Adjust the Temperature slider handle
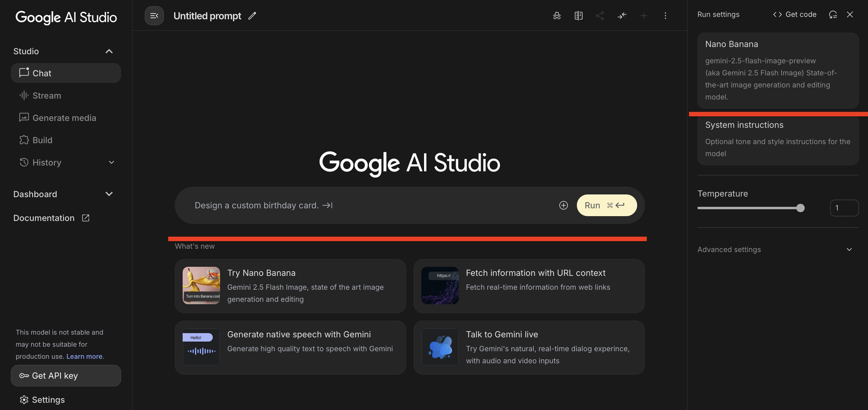 pos(800,208)
